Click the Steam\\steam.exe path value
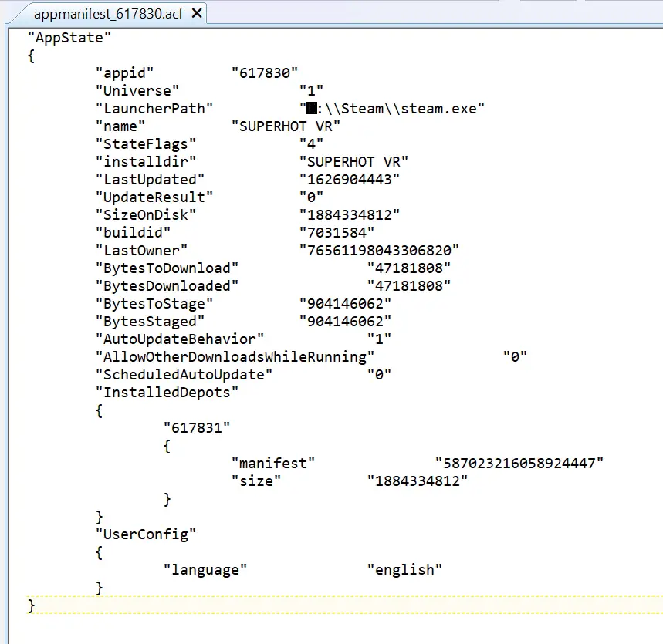The width and height of the screenshot is (663, 644). [392, 109]
